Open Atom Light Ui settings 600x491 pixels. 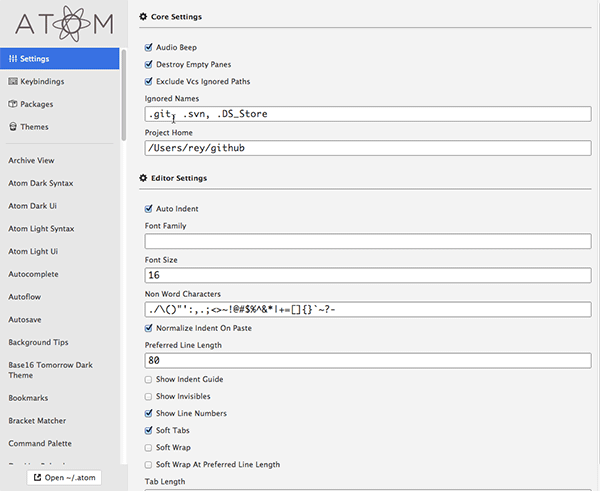[33, 251]
